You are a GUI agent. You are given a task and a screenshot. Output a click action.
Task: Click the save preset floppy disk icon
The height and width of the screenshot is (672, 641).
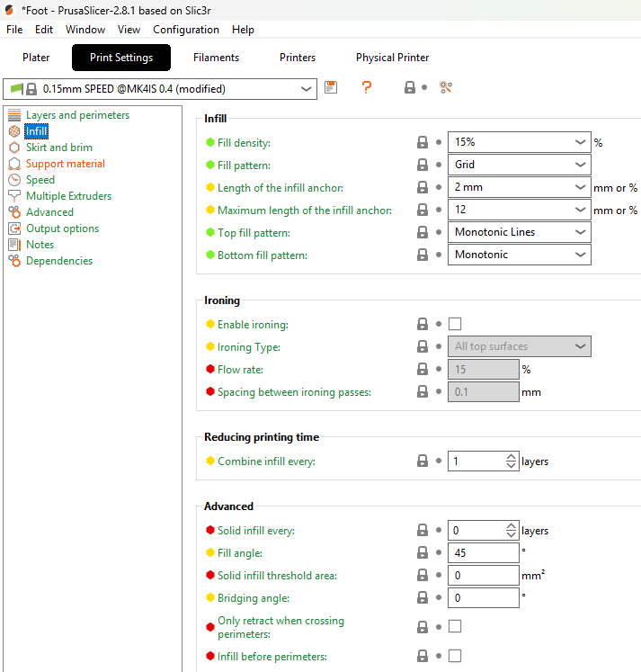tap(331, 87)
